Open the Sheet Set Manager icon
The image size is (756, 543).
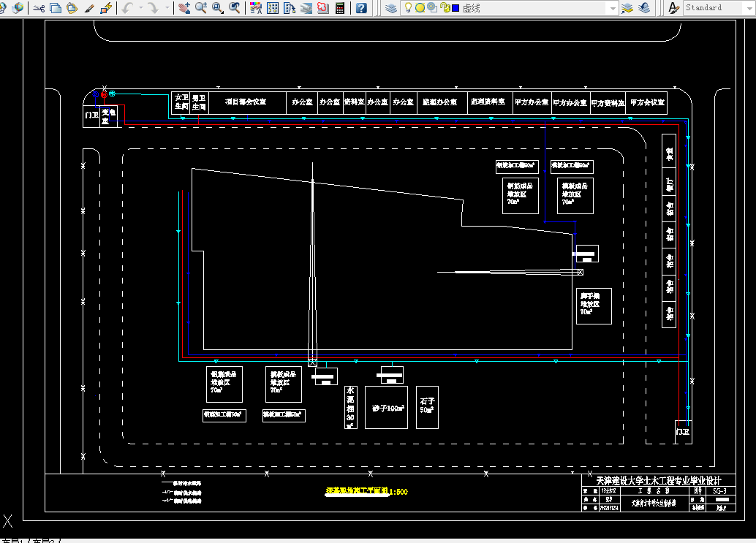pos(306,8)
